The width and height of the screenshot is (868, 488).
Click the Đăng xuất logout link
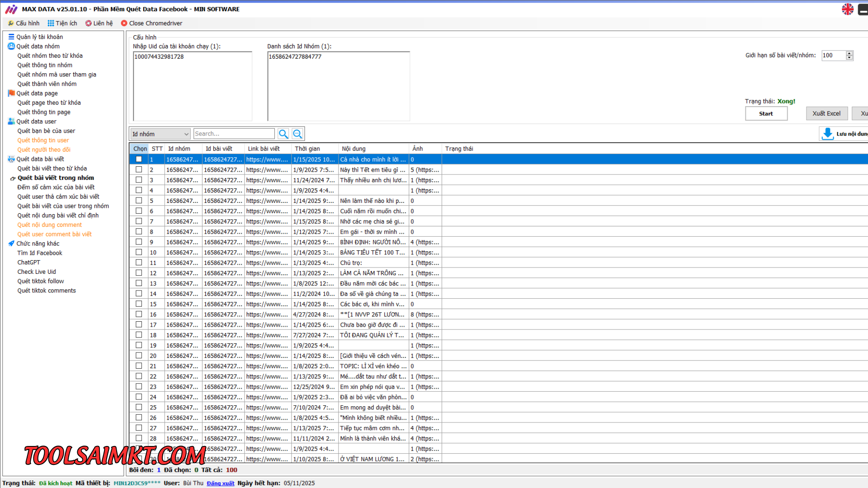tap(221, 483)
